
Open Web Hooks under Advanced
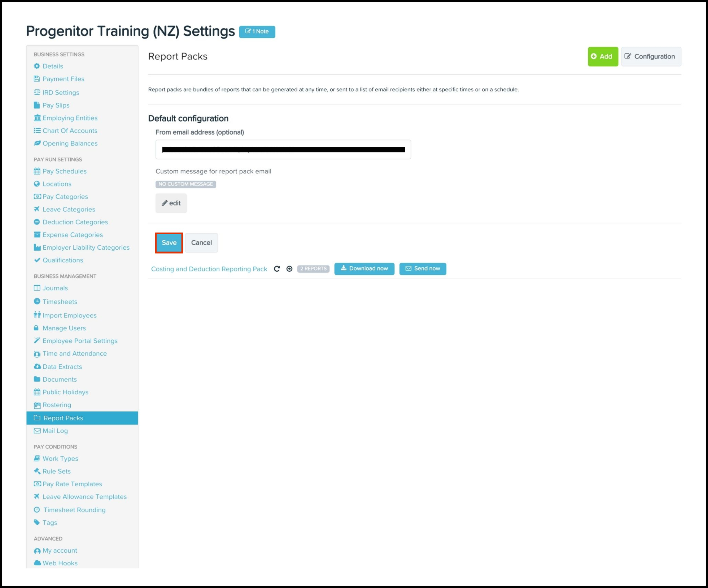[x=60, y=563]
